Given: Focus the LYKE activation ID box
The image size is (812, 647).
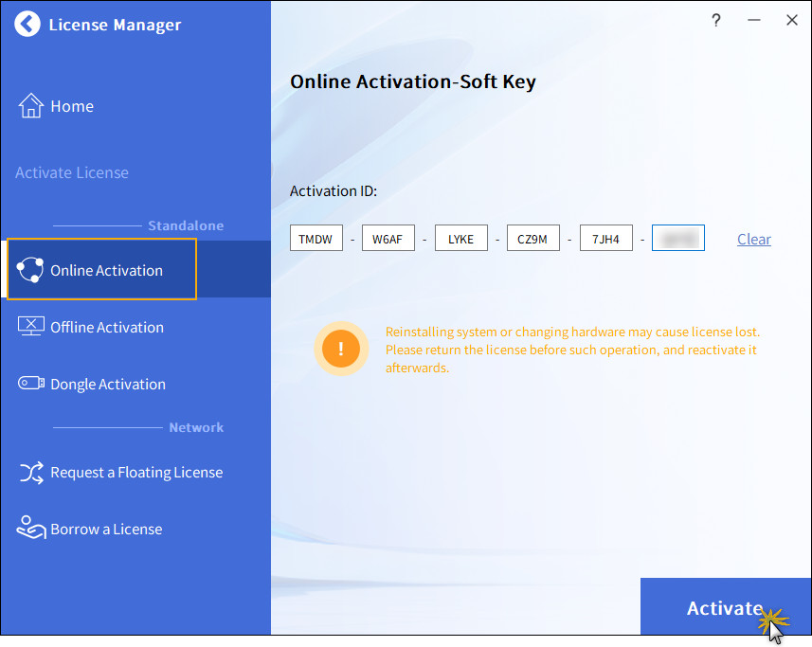Looking at the screenshot, I should click(x=460, y=239).
